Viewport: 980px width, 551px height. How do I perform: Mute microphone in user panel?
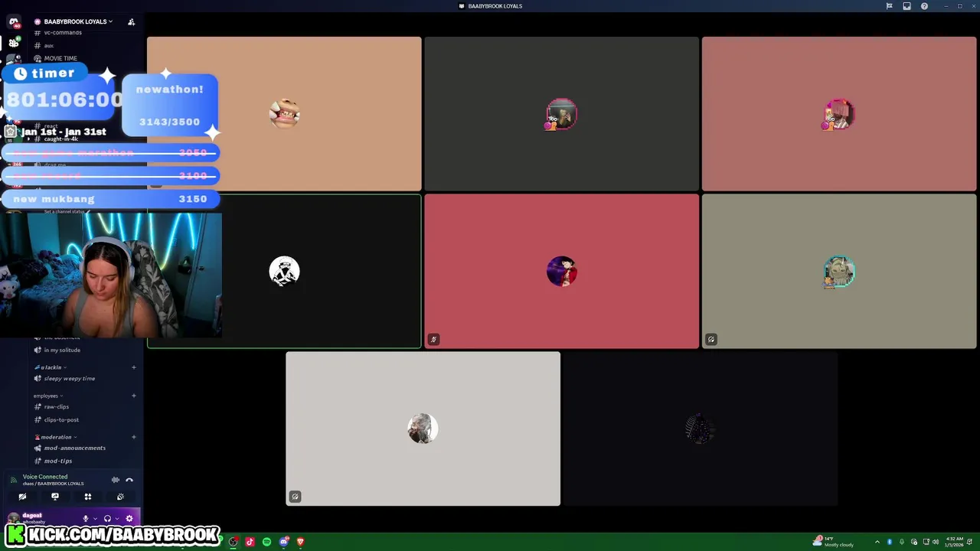[x=86, y=518]
